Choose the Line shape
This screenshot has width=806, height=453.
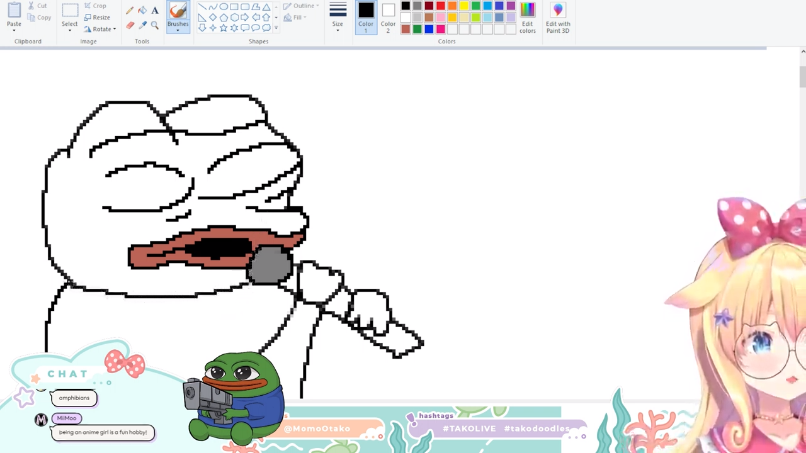pos(203,7)
